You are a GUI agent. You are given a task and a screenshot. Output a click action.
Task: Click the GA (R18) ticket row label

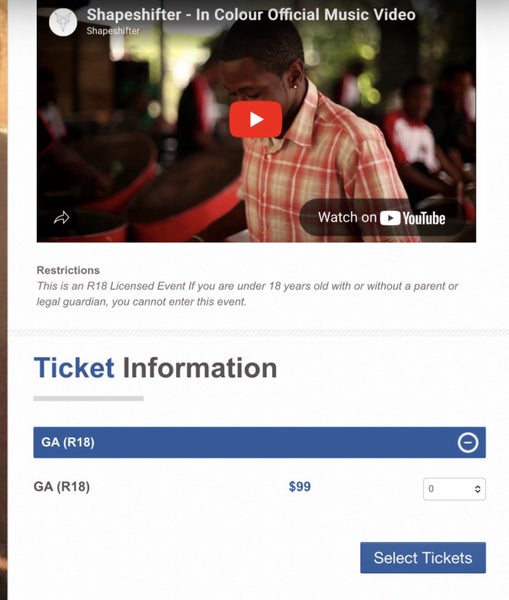coord(62,487)
